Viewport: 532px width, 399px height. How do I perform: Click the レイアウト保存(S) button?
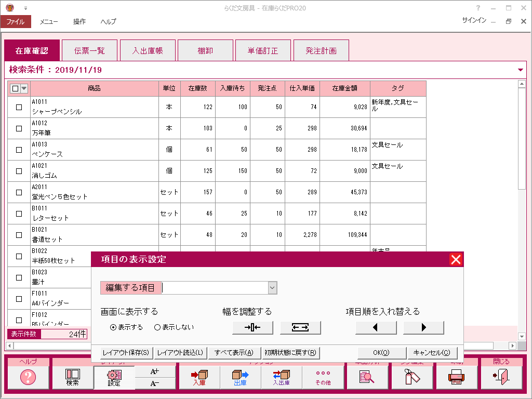[x=125, y=353]
